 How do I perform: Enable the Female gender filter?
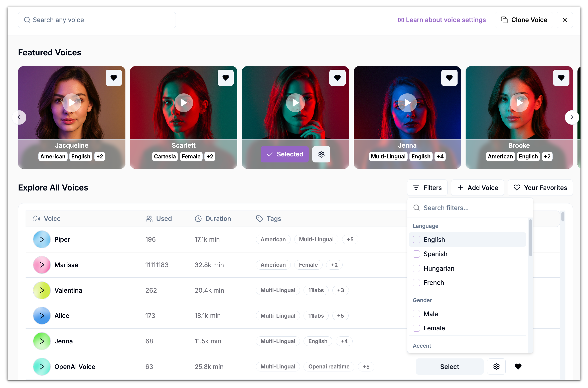pos(416,328)
